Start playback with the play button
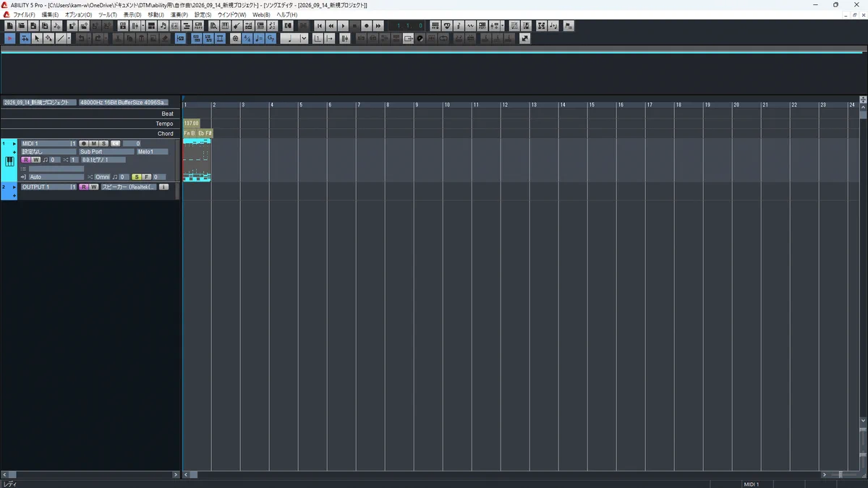 343,26
